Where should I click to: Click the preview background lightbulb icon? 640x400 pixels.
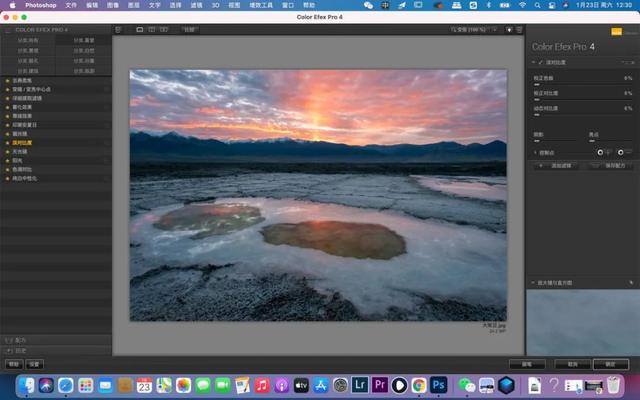(508, 30)
